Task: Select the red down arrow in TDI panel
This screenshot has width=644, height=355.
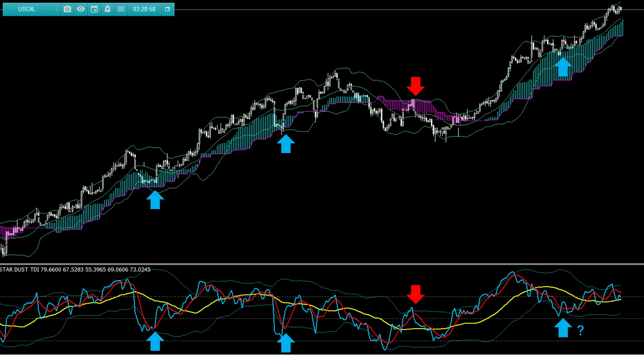Action: (415, 294)
